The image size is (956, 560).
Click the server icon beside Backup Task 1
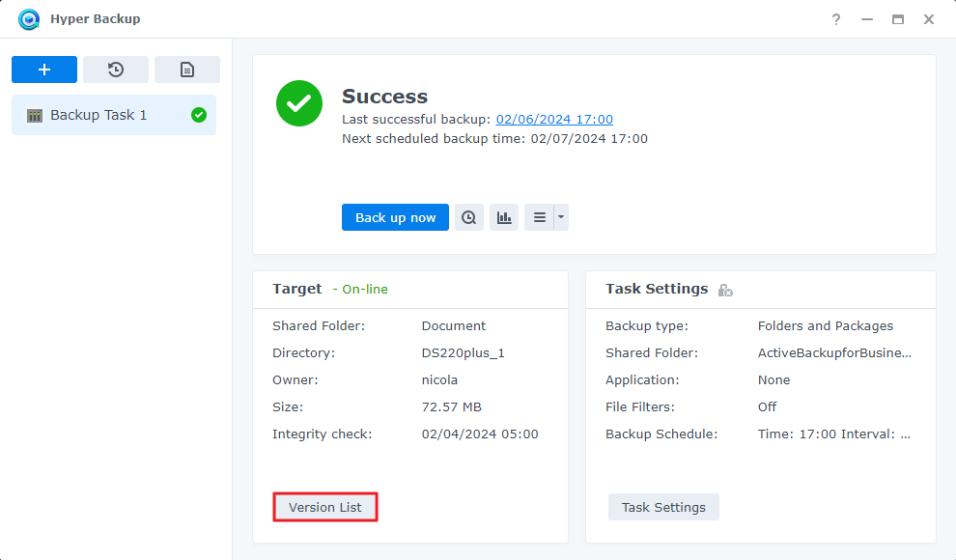pos(35,114)
